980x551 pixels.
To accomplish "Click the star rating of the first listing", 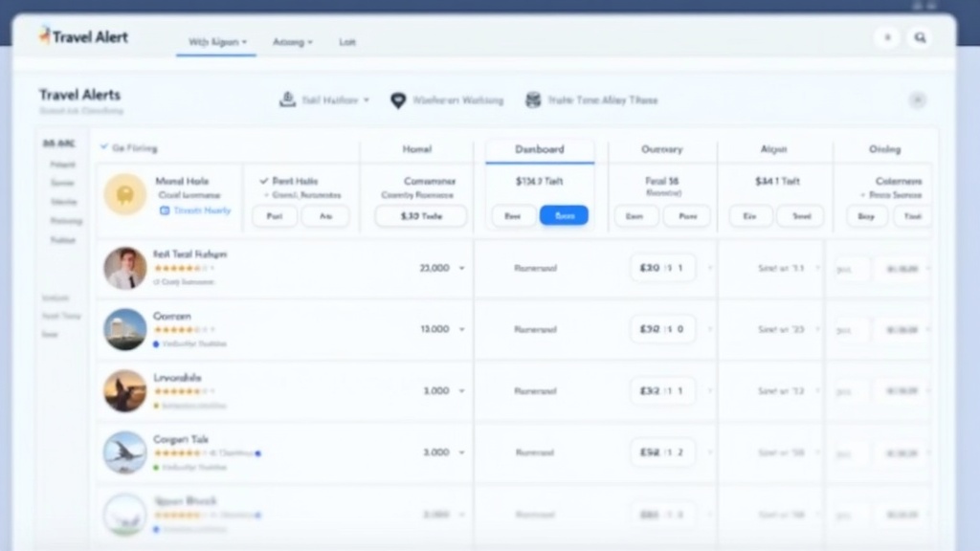I will [x=178, y=269].
